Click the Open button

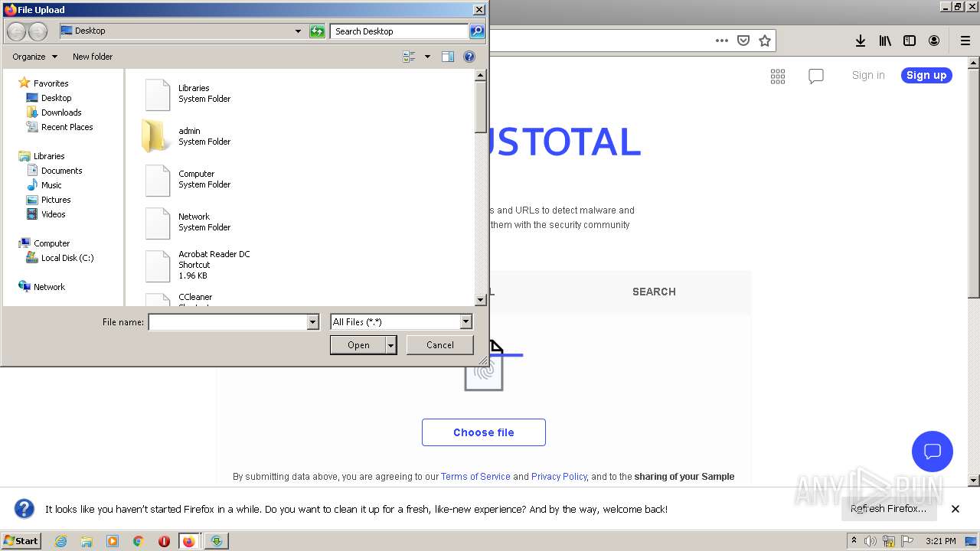[358, 345]
